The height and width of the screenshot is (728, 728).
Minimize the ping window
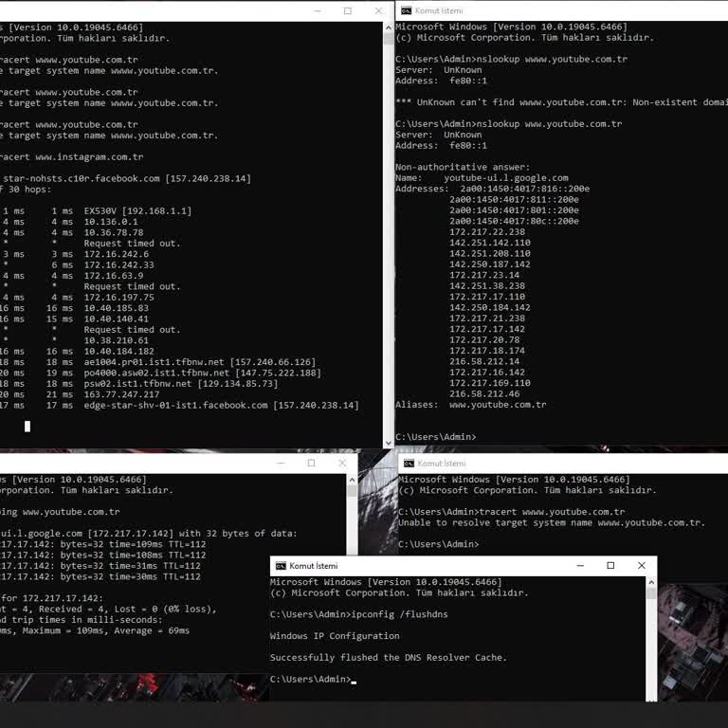(x=281, y=463)
